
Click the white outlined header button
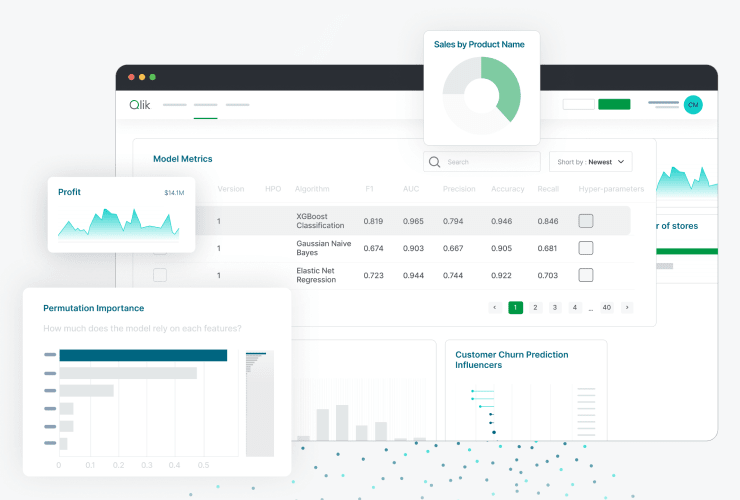pos(578,104)
